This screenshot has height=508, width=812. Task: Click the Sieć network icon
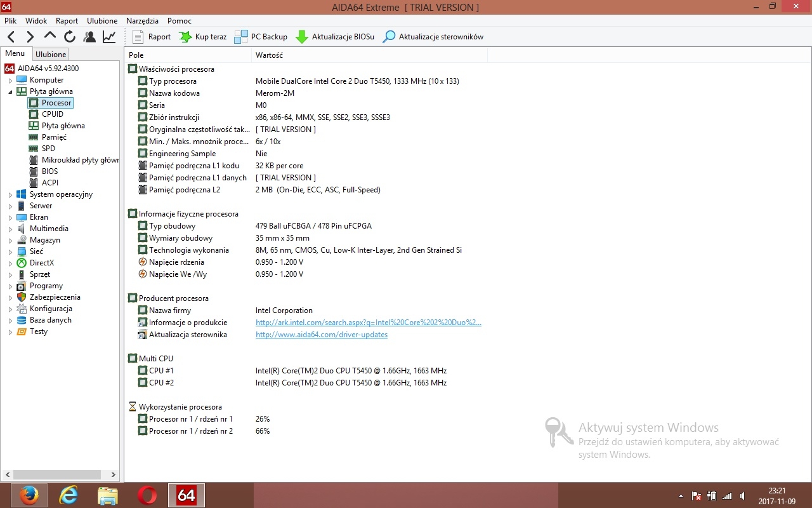click(22, 251)
